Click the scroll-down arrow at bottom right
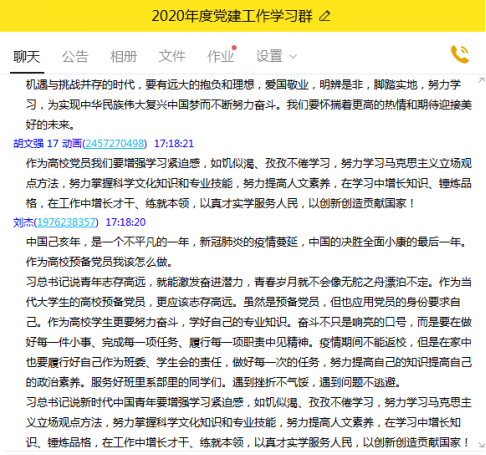 point(481,445)
